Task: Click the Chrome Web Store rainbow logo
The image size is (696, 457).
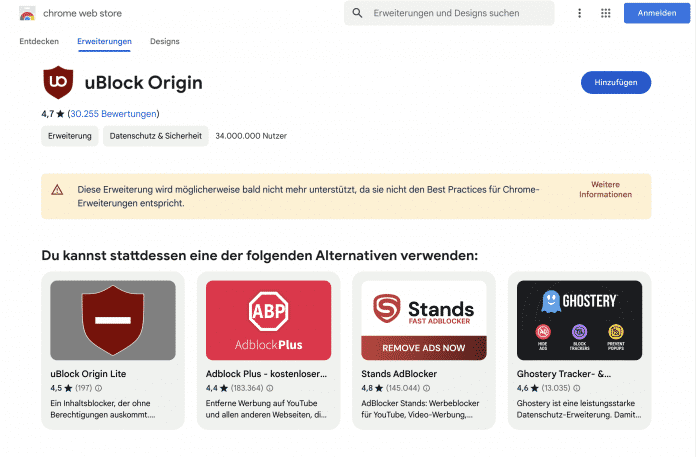Action: tap(27, 14)
